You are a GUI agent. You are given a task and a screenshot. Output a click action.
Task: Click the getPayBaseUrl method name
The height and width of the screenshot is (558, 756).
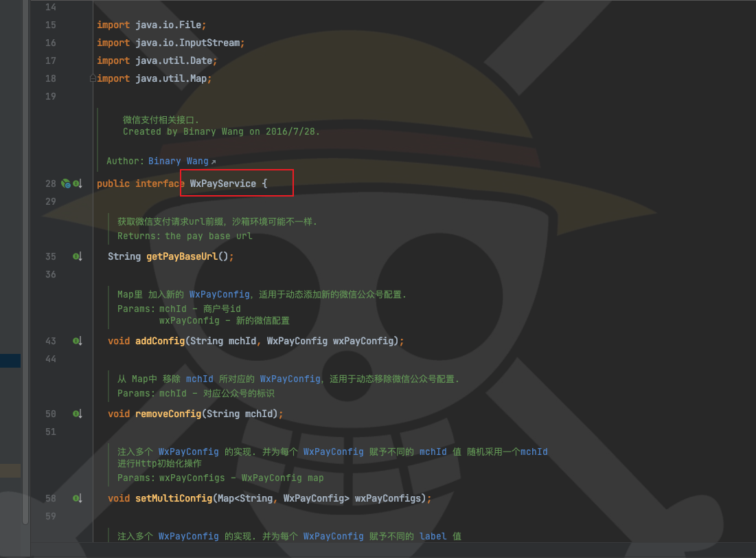click(x=182, y=256)
